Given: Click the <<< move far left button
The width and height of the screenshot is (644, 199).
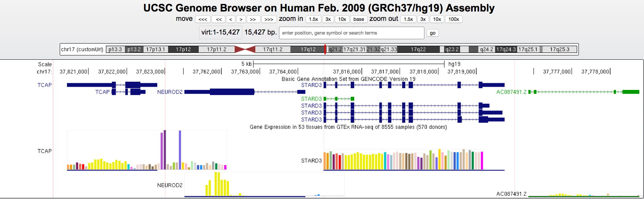Looking at the screenshot, I should (203, 19).
